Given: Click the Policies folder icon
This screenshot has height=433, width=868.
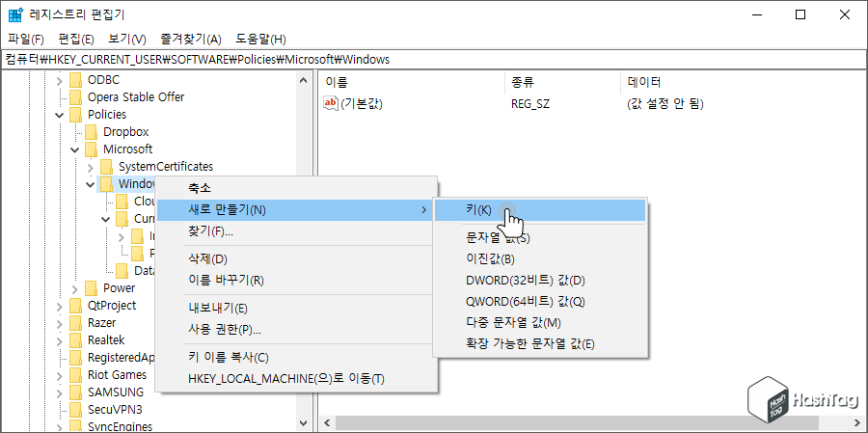Looking at the screenshot, I should coord(75,115).
